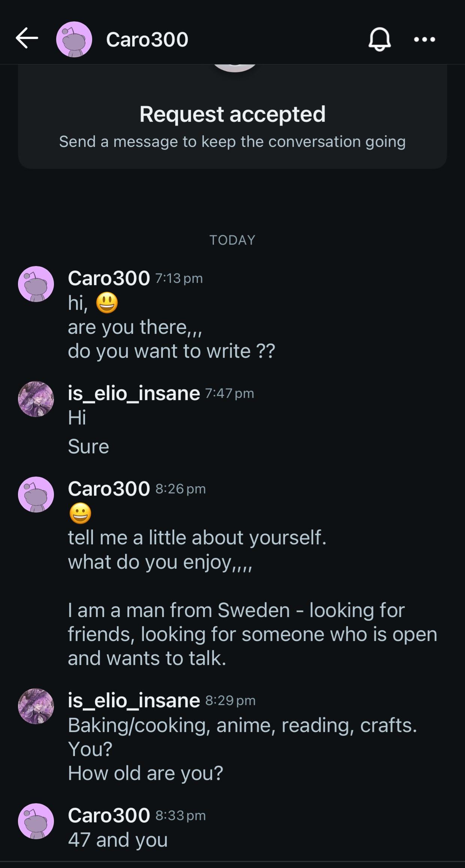Tap the Caro300 title in header

tap(147, 39)
